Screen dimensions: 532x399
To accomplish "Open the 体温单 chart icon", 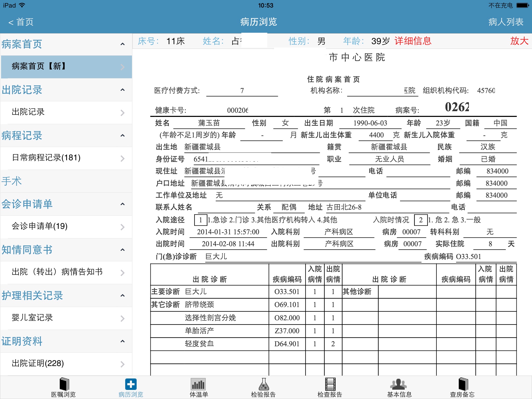I will click(198, 384).
